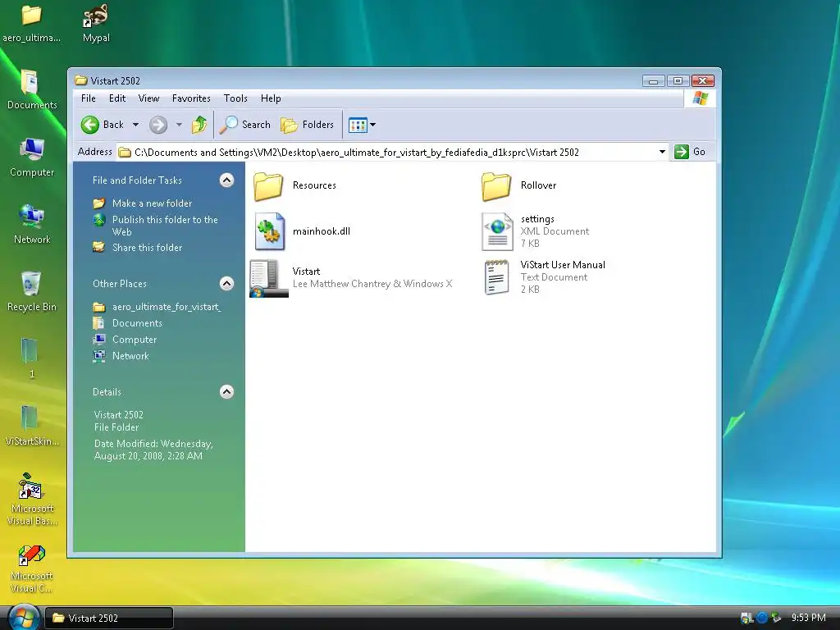The width and height of the screenshot is (840, 630).
Task: Click the Resources folder name
Action: pos(314,186)
